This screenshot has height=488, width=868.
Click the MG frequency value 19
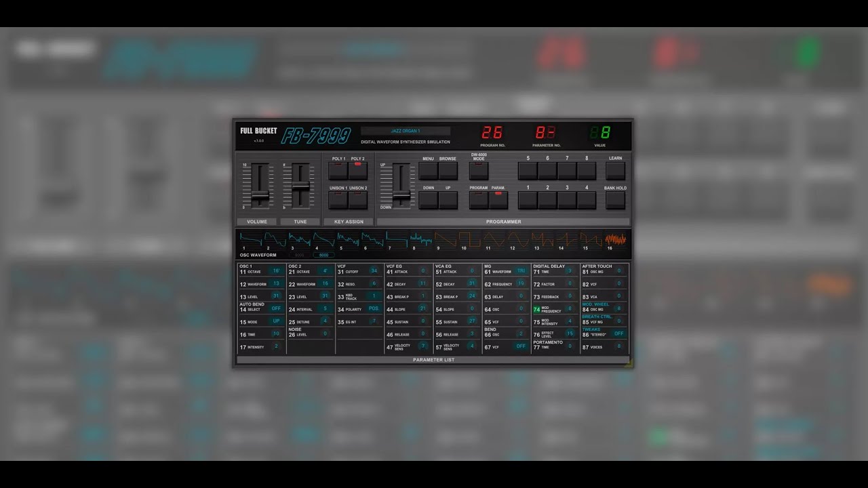[x=521, y=283]
